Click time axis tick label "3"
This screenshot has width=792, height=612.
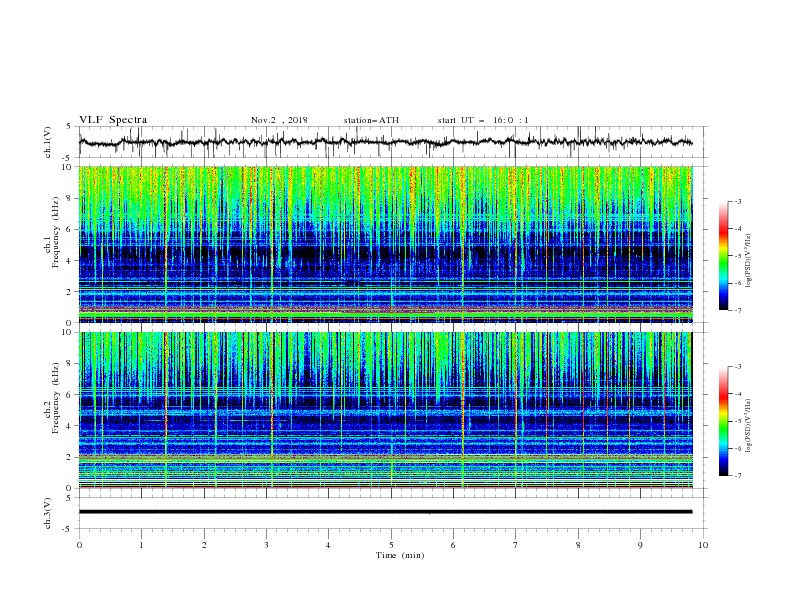tap(266, 545)
